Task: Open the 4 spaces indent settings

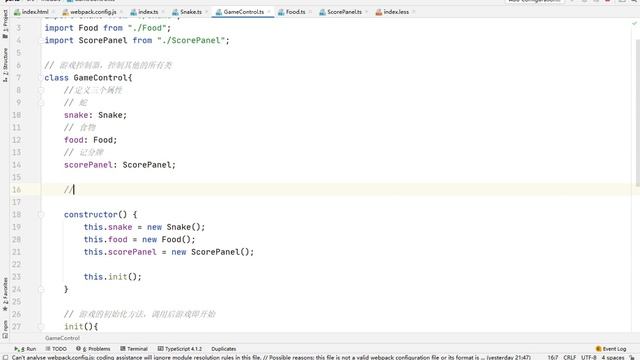Action: pyautogui.click(x=613, y=357)
